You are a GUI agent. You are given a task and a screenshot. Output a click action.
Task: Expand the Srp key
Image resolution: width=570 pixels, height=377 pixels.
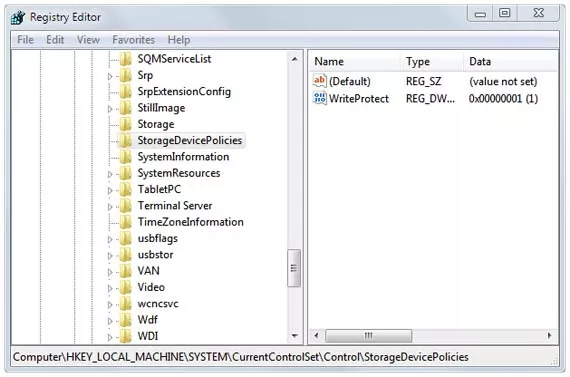point(110,76)
